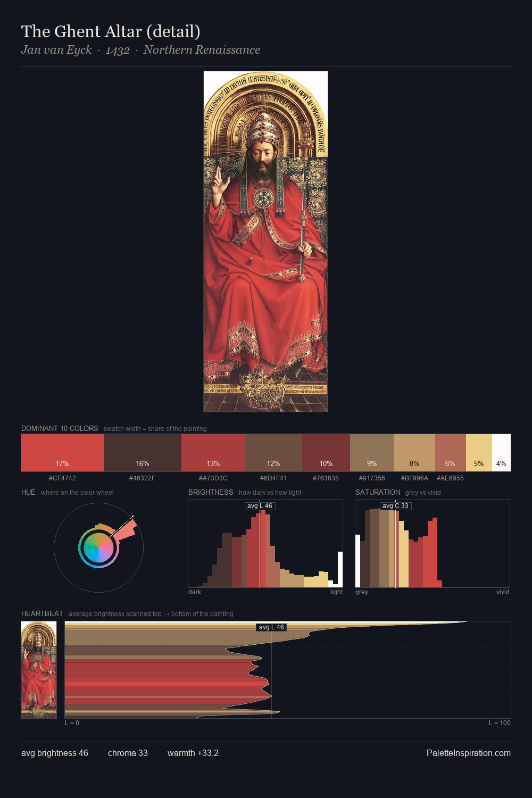This screenshot has width=532, height=798.
Task: Click the year '1432' in subtitle
Action: [x=118, y=50]
